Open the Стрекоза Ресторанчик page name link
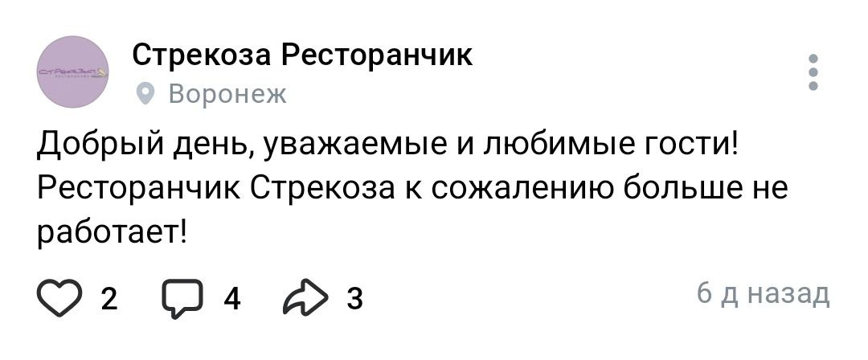 [x=302, y=55]
